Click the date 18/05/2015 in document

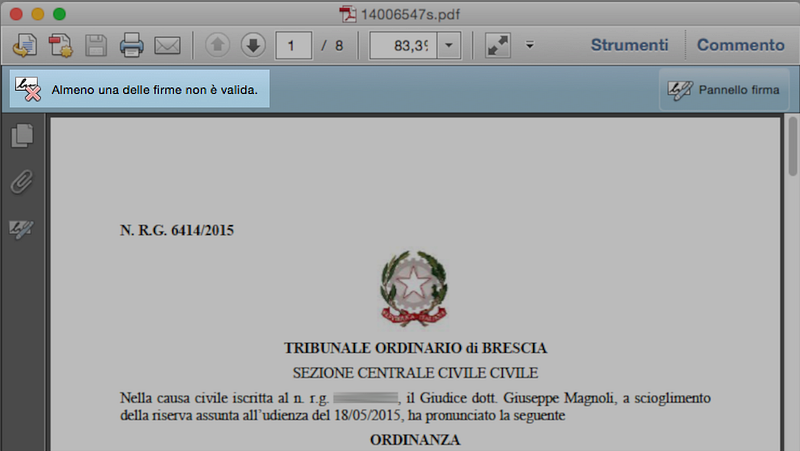(x=367, y=415)
